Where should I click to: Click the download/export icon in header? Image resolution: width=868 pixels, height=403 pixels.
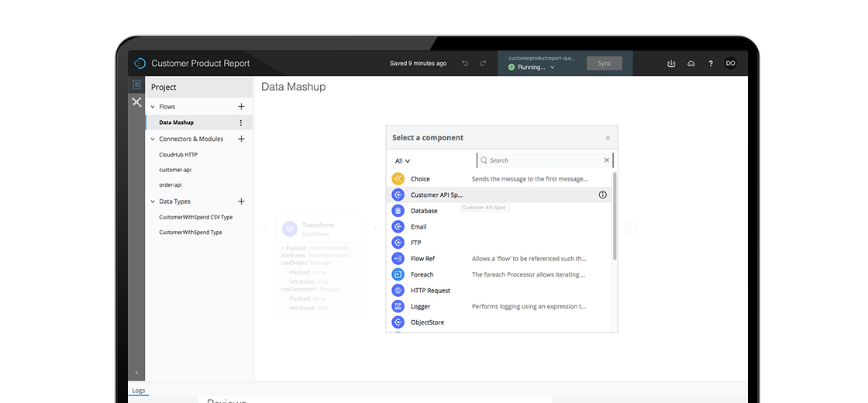coord(671,64)
